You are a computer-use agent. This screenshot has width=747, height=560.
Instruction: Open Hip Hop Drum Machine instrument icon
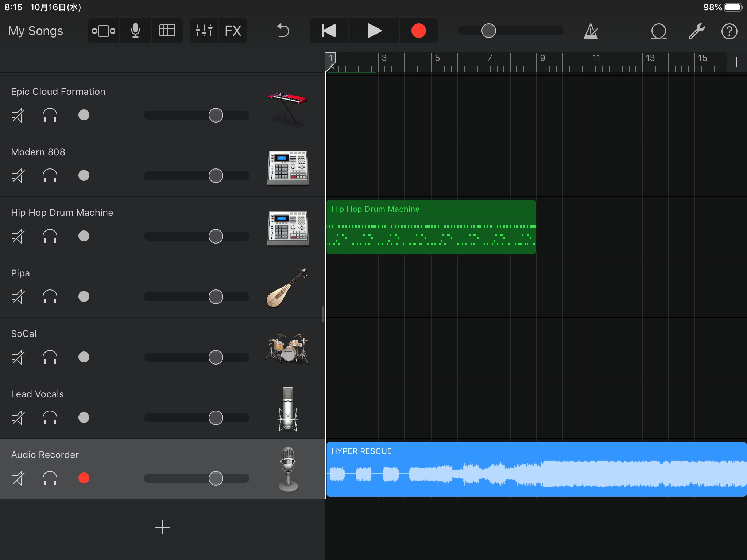[288, 229]
